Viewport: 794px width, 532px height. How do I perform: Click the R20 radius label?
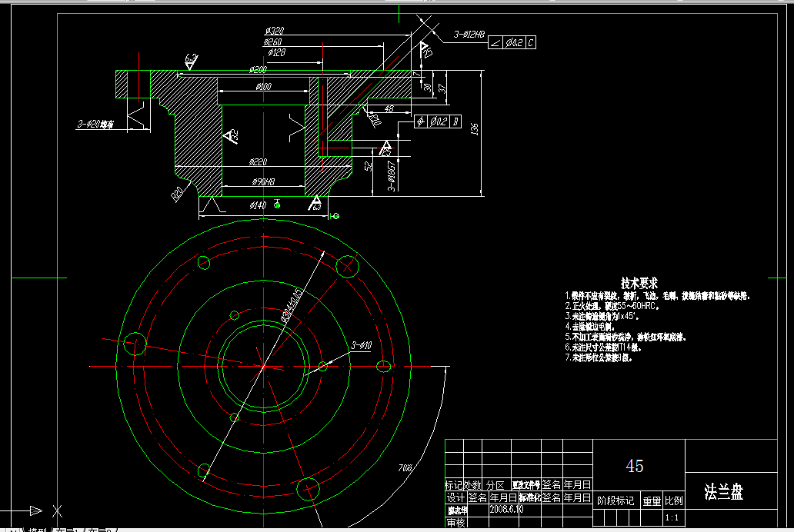(x=177, y=195)
